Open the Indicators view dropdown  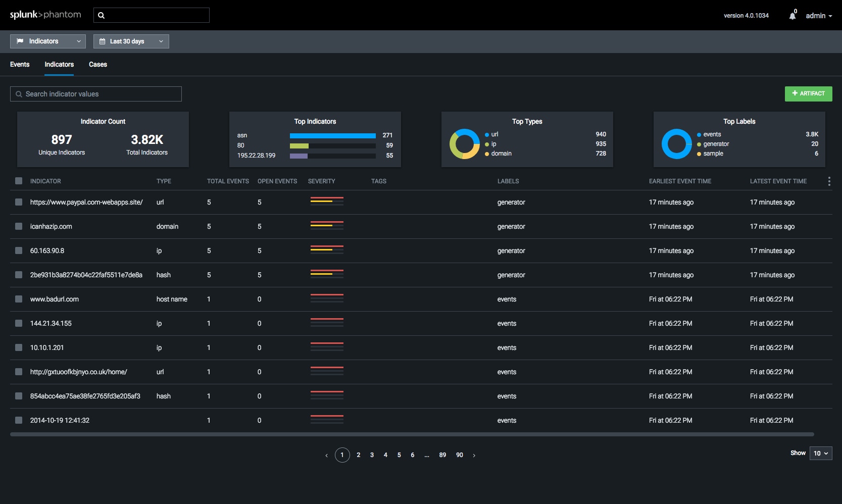(48, 41)
